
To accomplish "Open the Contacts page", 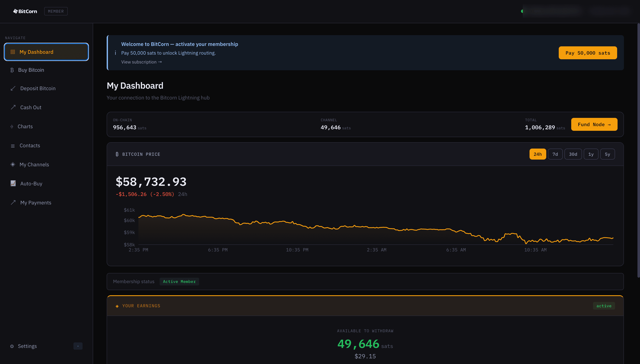I will (46, 146).
